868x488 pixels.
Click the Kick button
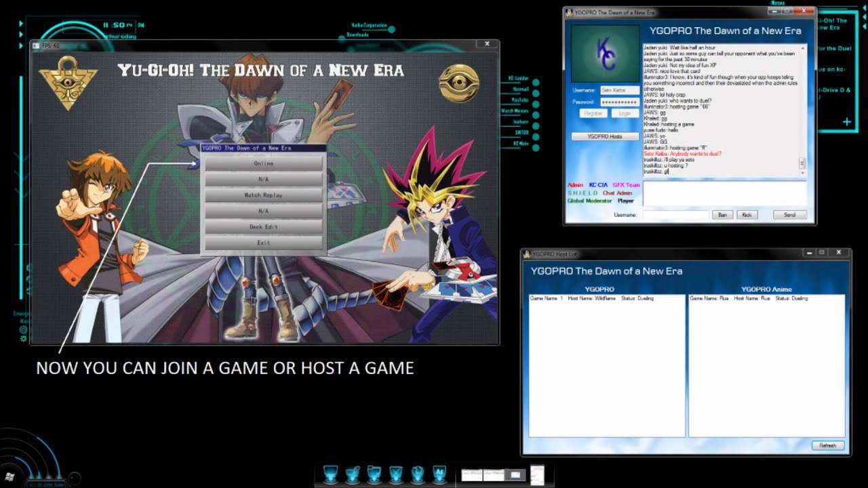tap(747, 215)
